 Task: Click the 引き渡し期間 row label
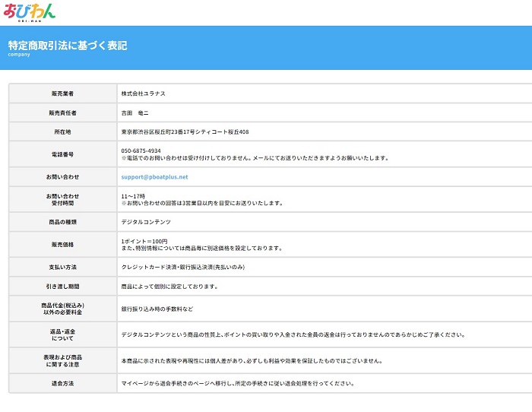tap(62, 287)
